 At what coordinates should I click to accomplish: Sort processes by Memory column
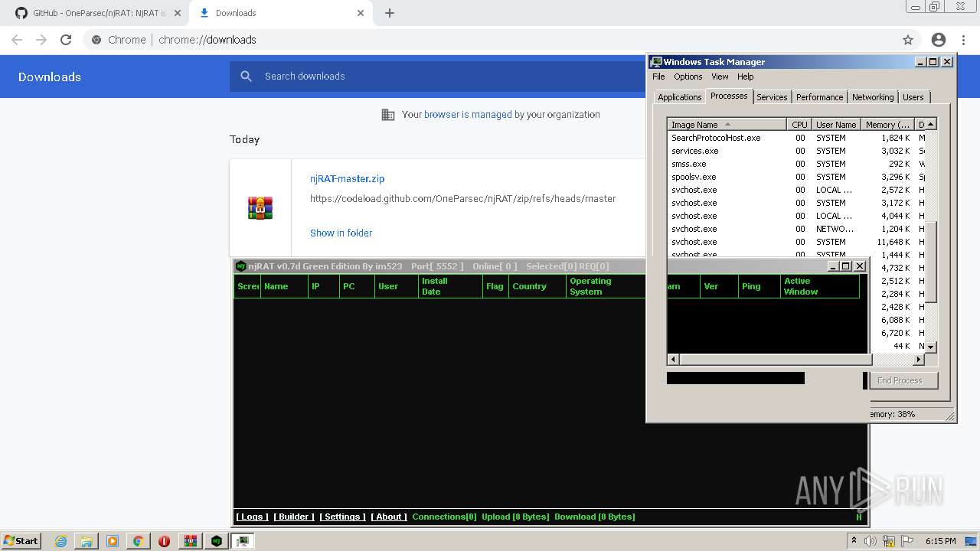(x=887, y=125)
